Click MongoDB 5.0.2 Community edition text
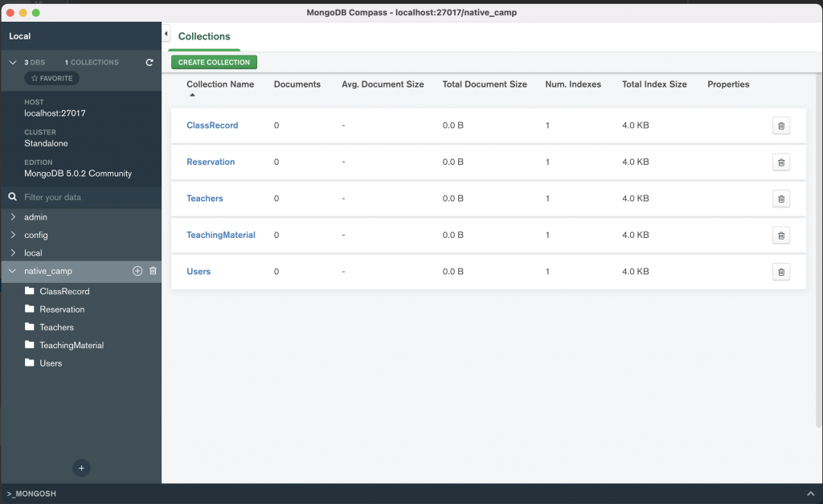Image resolution: width=823 pixels, height=504 pixels. (x=78, y=174)
